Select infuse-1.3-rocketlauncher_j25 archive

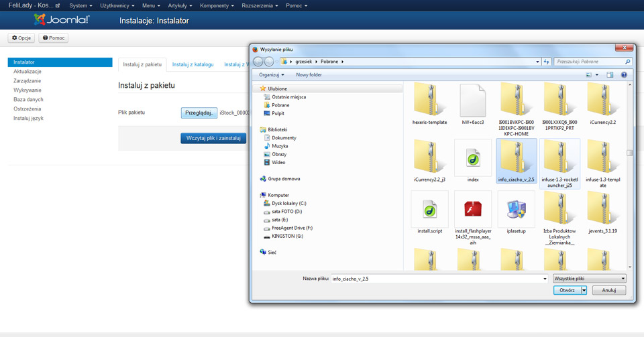[x=559, y=163]
